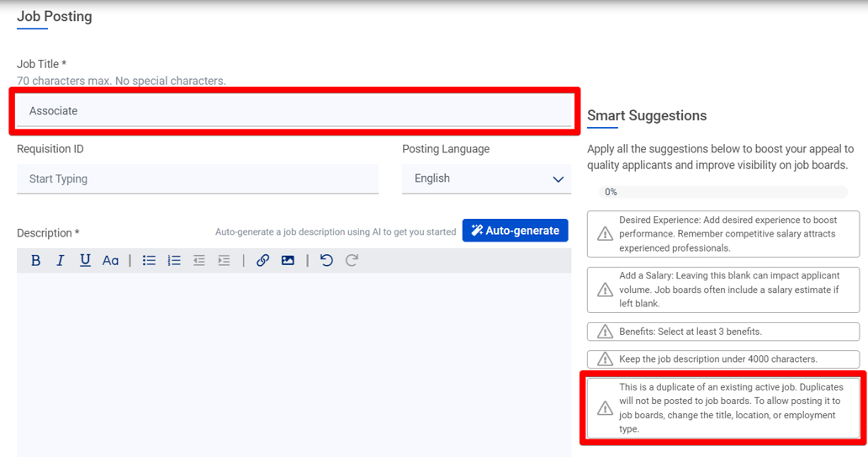Image resolution: width=868 pixels, height=457 pixels.
Task: Undo the last edit in description
Action: pyautogui.click(x=326, y=261)
